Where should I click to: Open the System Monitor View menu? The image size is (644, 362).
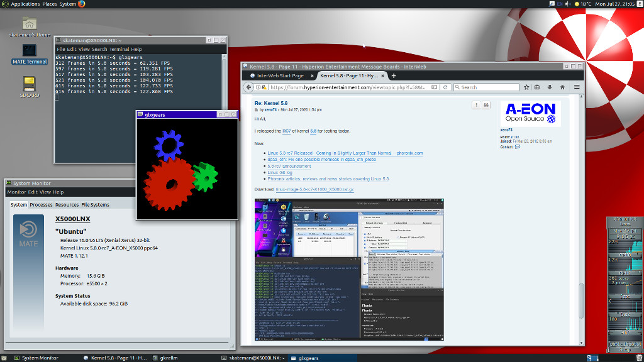[x=45, y=192]
